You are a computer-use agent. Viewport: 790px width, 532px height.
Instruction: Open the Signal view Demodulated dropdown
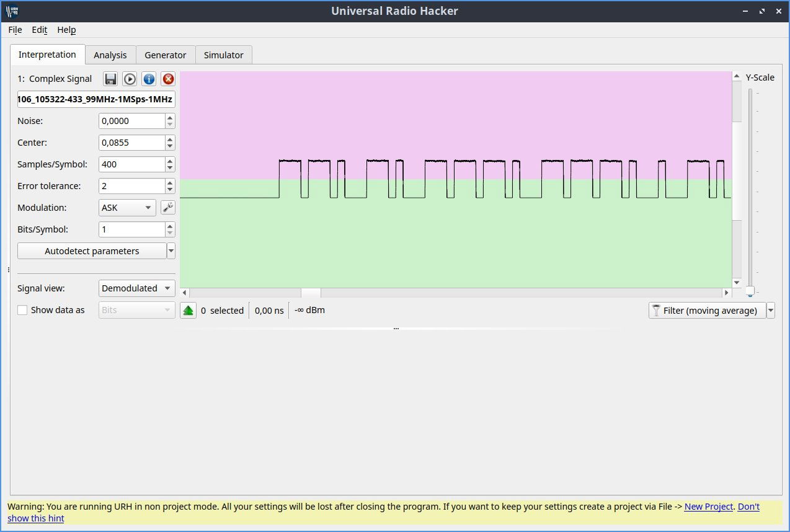(x=137, y=288)
